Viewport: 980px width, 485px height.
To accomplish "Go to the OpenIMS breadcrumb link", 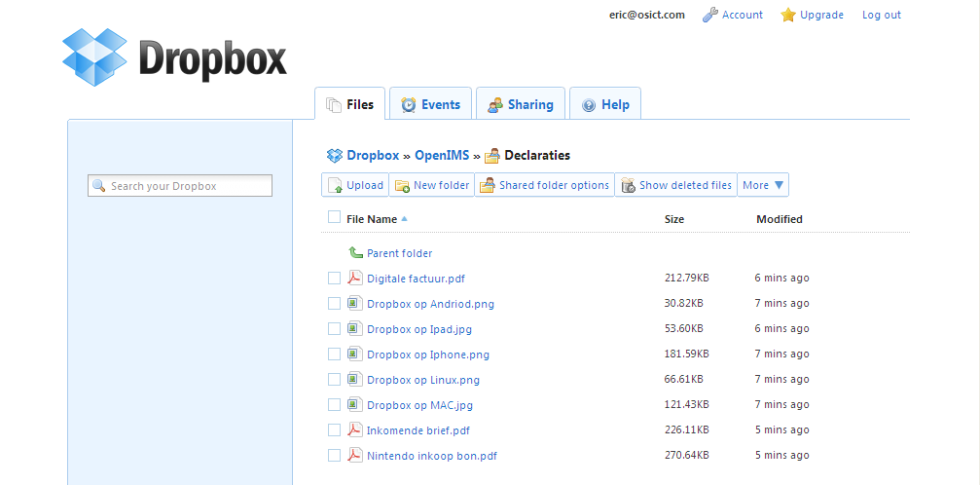I will point(442,155).
